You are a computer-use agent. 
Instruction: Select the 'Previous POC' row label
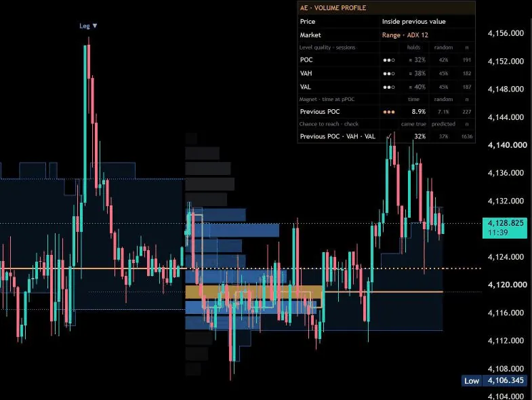tap(320, 112)
